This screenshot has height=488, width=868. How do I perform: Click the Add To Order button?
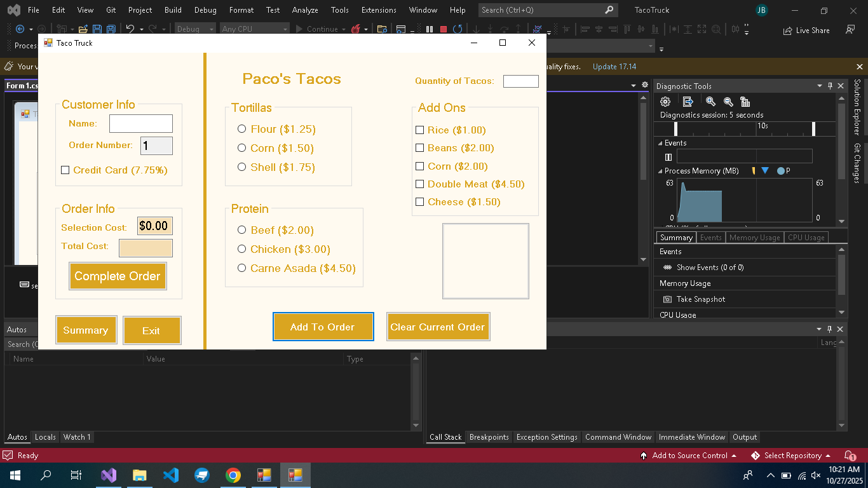[x=323, y=327]
